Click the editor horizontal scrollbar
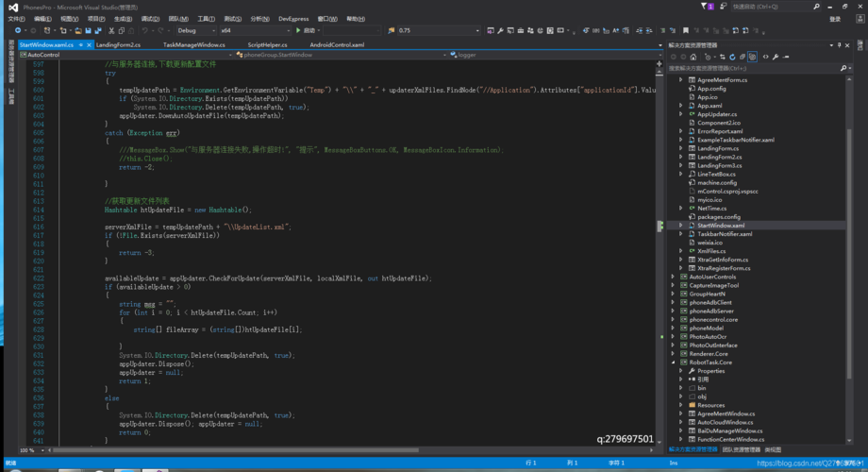This screenshot has height=472, width=868. click(350, 450)
